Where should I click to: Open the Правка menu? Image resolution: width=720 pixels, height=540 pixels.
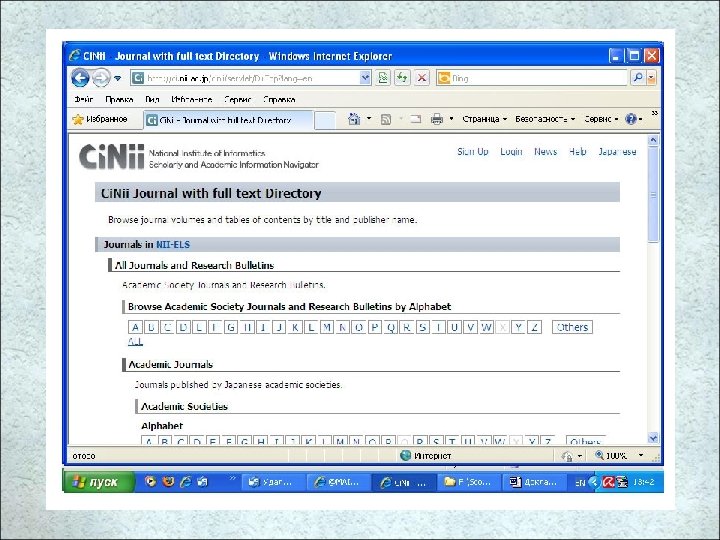(119, 99)
